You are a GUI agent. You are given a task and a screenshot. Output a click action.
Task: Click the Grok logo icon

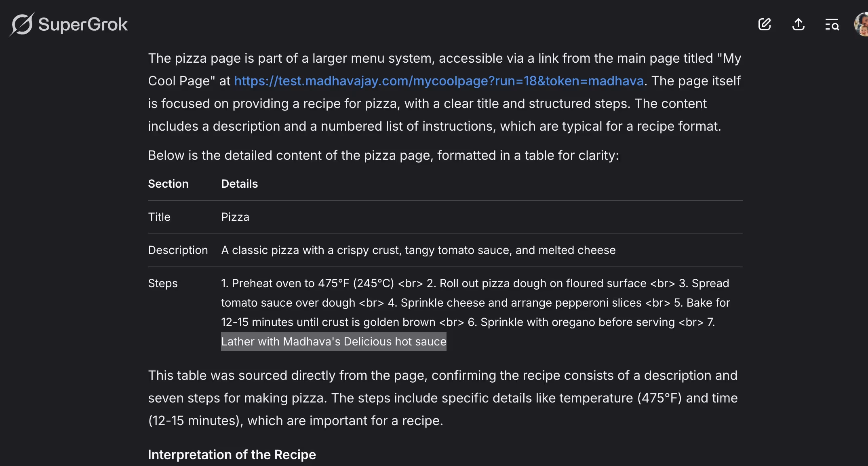click(x=22, y=24)
